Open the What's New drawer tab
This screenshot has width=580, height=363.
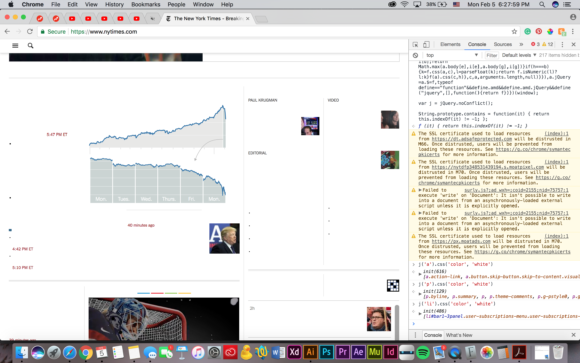(x=459, y=335)
